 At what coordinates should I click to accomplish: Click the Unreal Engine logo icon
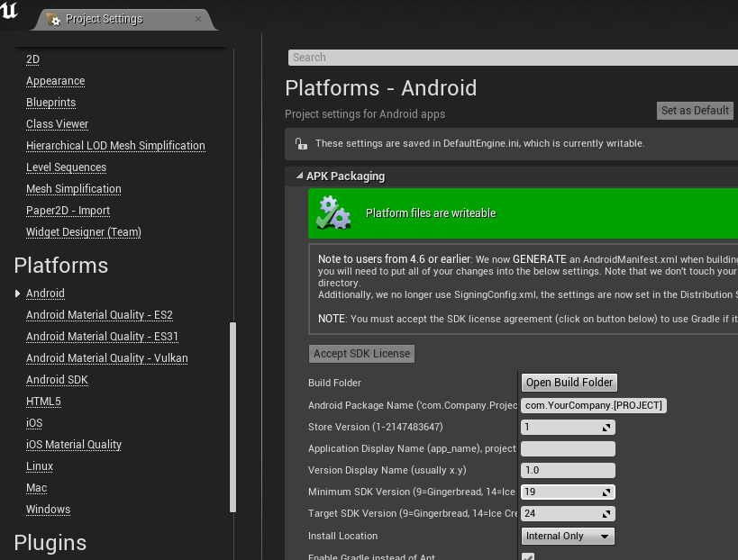[x=8, y=10]
